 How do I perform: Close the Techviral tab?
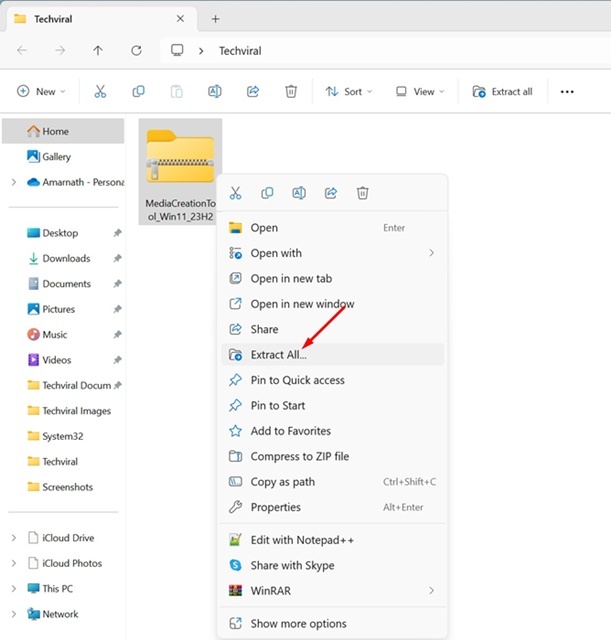click(x=180, y=19)
